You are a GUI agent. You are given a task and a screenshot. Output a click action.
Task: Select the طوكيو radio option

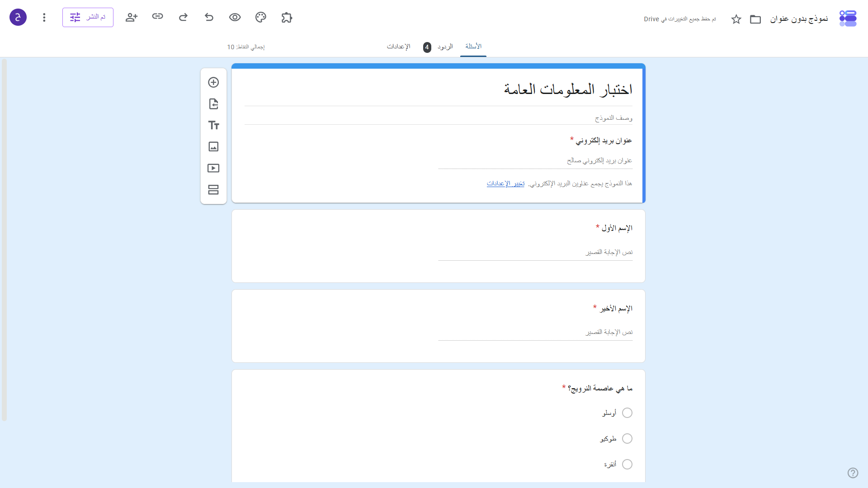click(627, 438)
